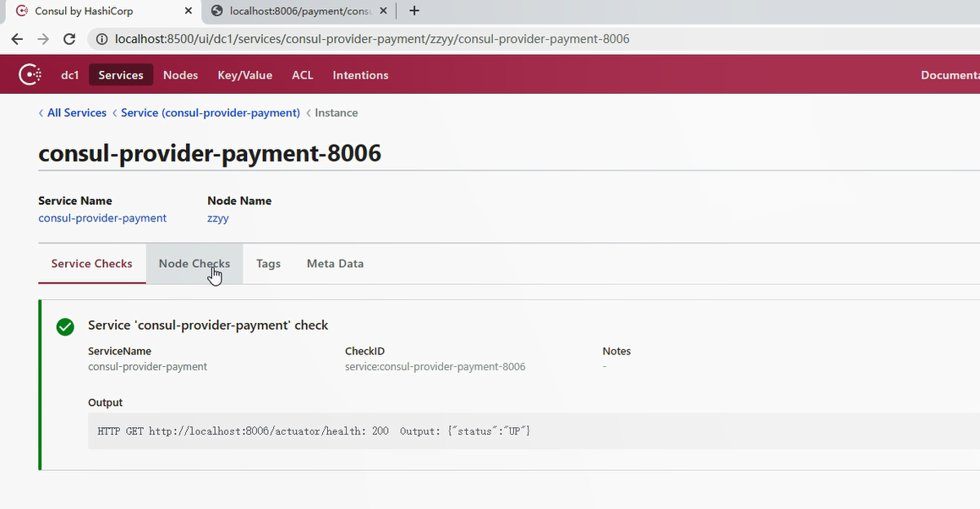Click the Output label in check card
This screenshot has width=980, height=509.
(x=105, y=402)
